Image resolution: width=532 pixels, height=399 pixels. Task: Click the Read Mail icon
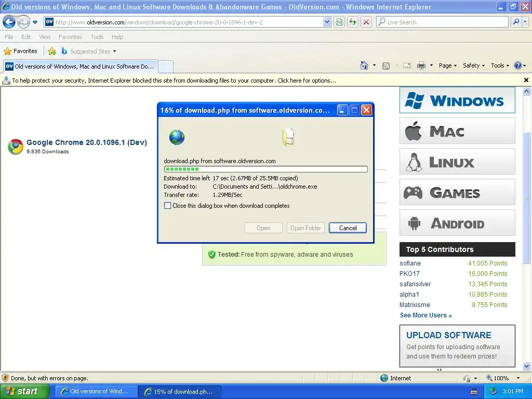(x=407, y=65)
